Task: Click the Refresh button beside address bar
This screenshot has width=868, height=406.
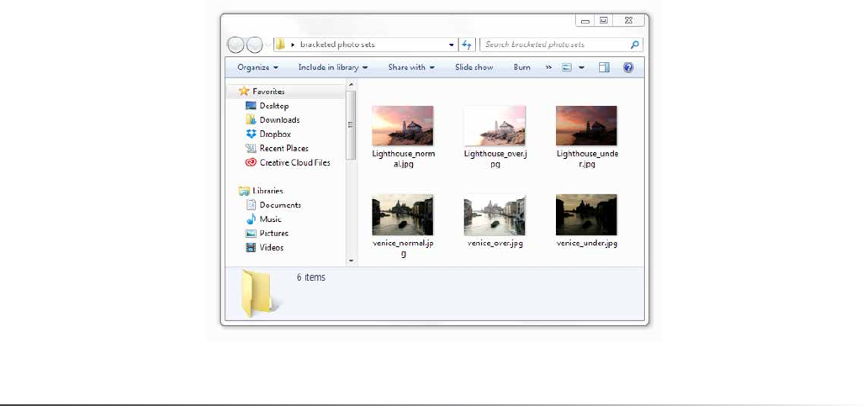Action: pyautogui.click(x=467, y=45)
